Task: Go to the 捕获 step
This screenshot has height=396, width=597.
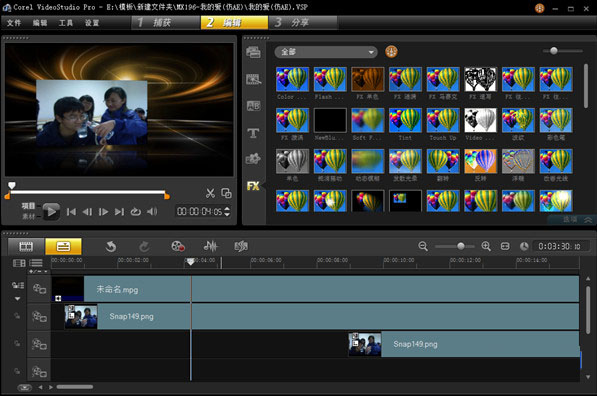Action: click(x=166, y=22)
